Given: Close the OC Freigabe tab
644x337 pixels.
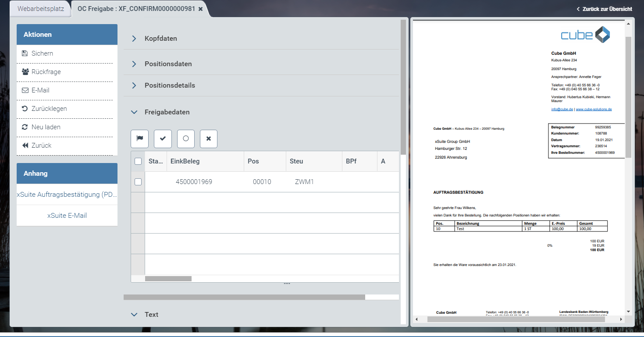Looking at the screenshot, I should pyautogui.click(x=200, y=9).
